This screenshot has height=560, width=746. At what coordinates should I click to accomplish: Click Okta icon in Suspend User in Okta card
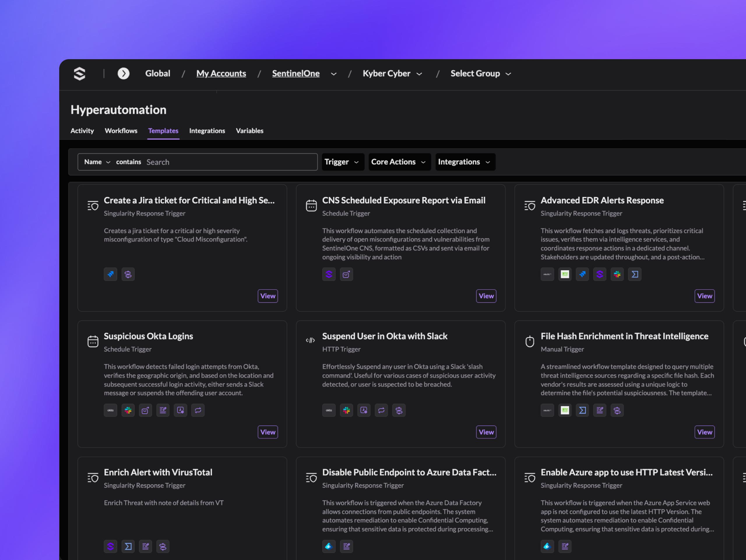click(x=329, y=410)
